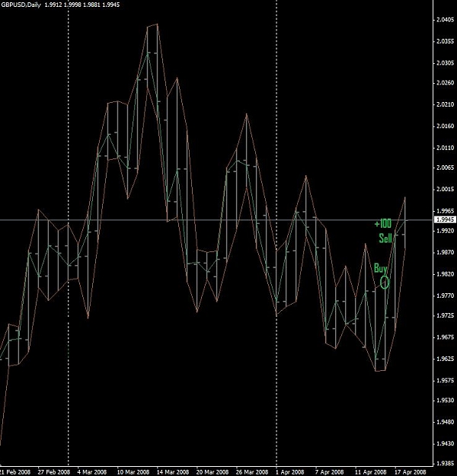Click the 2.0015 price scale label

point(445,189)
